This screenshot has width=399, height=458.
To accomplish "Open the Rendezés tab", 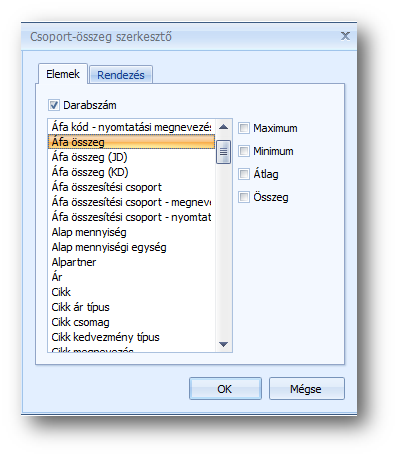I will [x=121, y=75].
